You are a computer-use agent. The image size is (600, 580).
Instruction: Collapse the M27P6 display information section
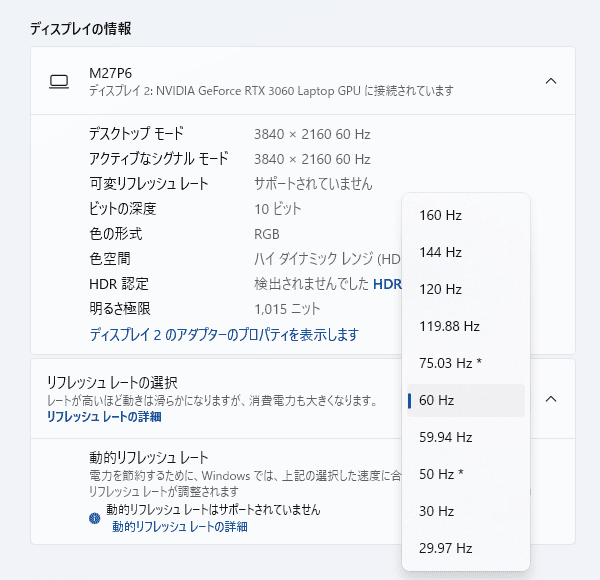(550, 81)
